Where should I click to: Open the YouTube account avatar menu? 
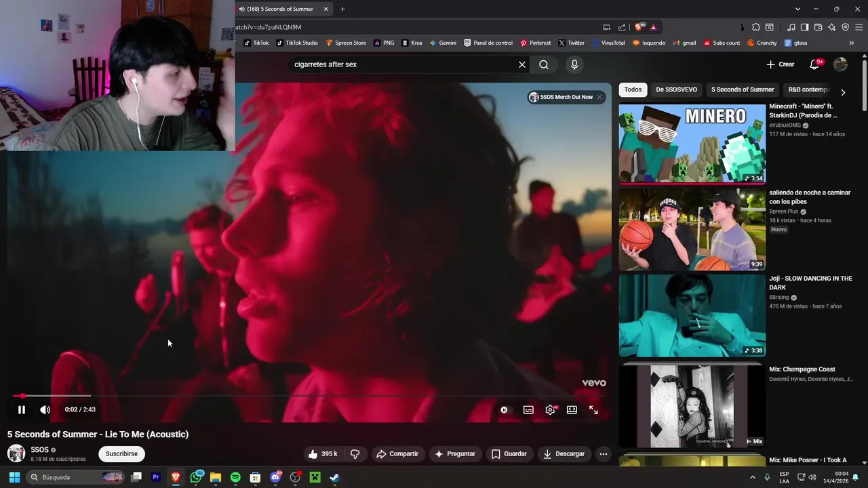coord(840,64)
